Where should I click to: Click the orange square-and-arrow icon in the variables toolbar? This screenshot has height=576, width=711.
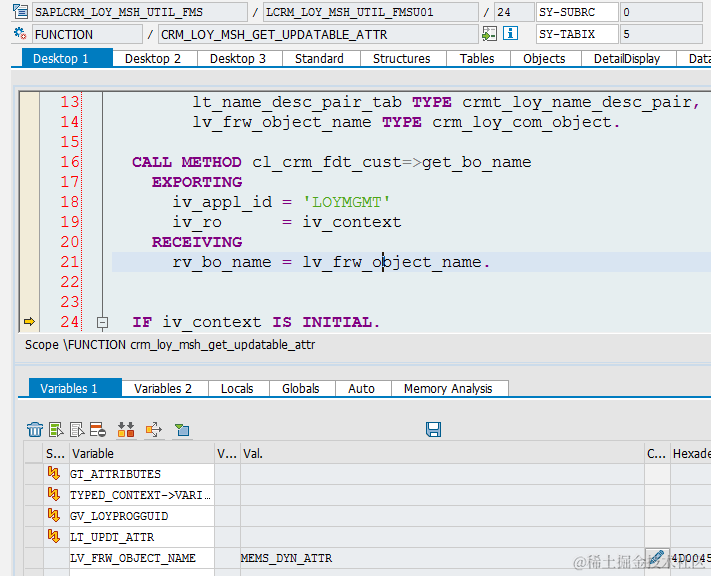tap(154, 429)
